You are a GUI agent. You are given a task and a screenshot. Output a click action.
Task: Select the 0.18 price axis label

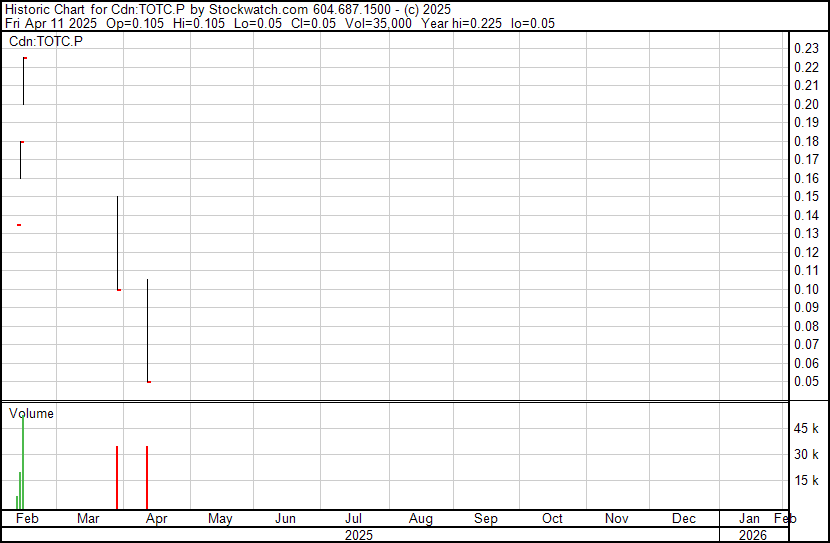click(x=806, y=141)
